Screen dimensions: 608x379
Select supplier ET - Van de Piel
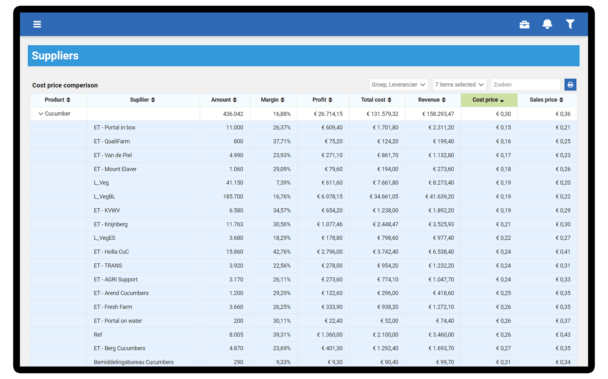click(x=113, y=155)
